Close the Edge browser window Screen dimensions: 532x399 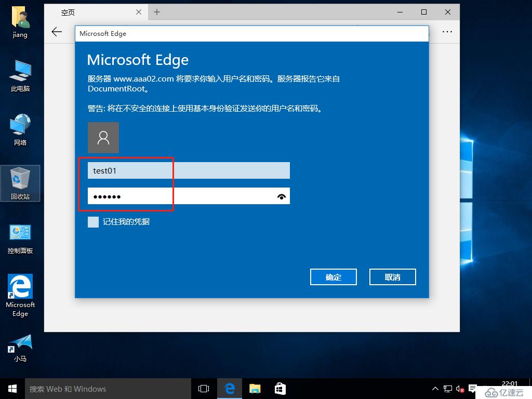(448, 12)
